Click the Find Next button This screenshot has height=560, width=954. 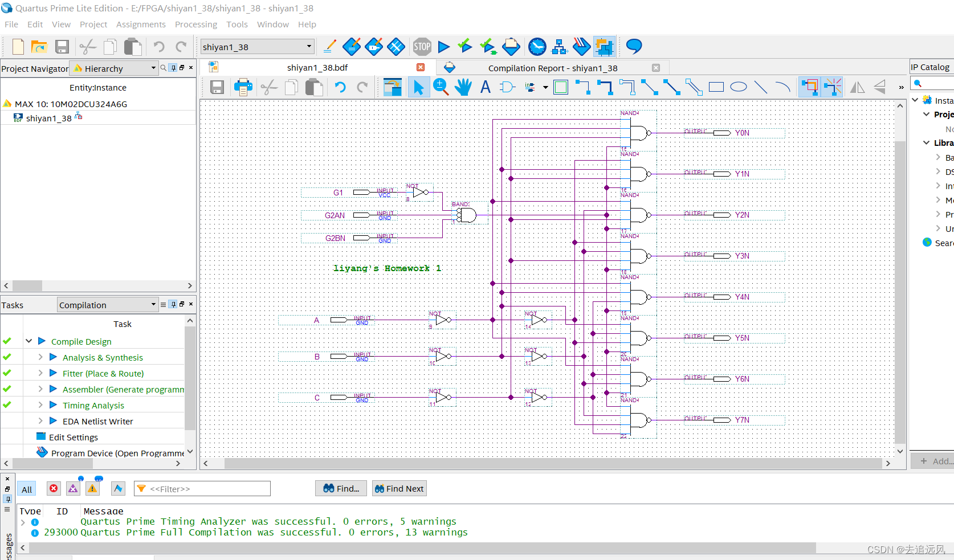point(399,489)
